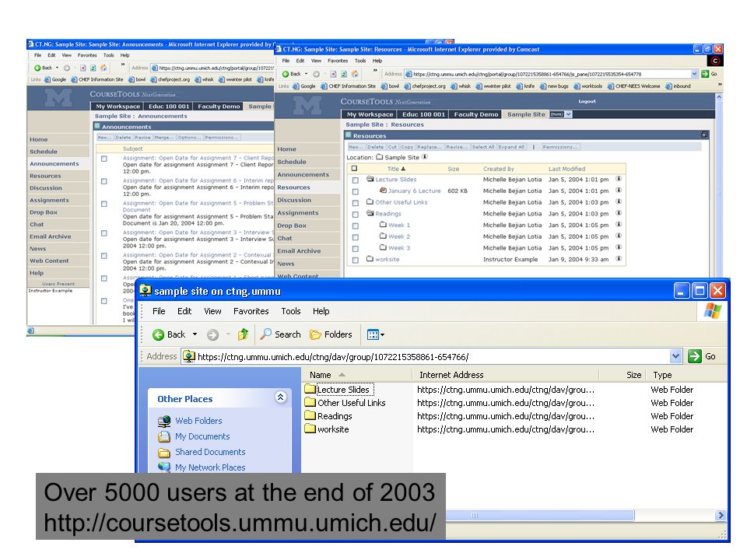Image resolution: width=747 pixels, height=560 pixels.
Task: Click the Back button in the Announcements browser window
Action: click(44, 68)
